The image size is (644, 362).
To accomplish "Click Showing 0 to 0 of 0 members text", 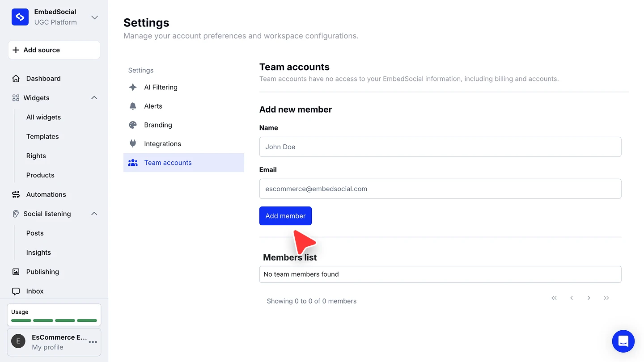I will 312,301.
